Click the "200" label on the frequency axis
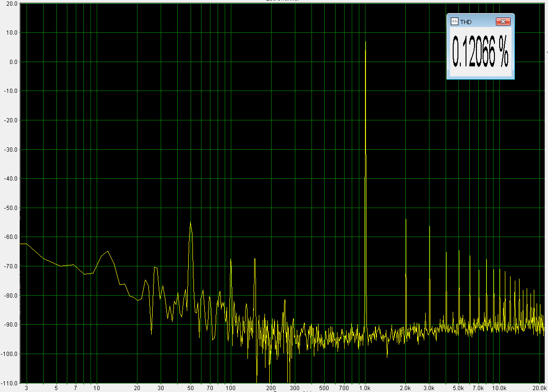The image size is (548, 392). pos(271,388)
